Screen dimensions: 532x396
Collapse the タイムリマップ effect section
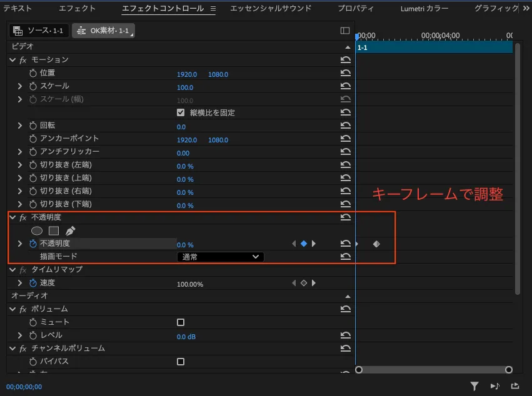[x=13, y=270]
